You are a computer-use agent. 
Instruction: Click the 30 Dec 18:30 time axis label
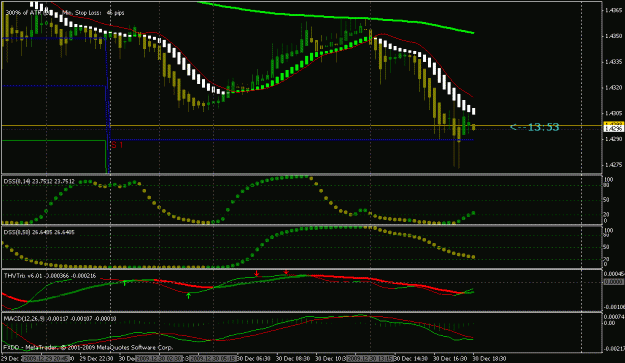click(489, 358)
